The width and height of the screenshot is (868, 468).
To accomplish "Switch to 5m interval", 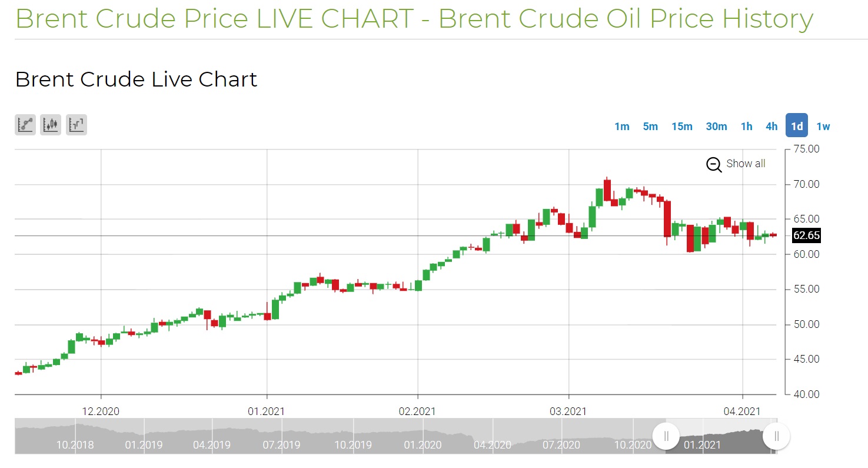I will (x=650, y=127).
